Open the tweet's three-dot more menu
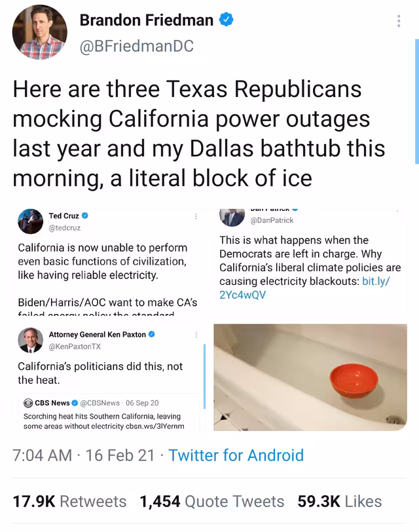This screenshot has height=532, width=419. pos(399,22)
